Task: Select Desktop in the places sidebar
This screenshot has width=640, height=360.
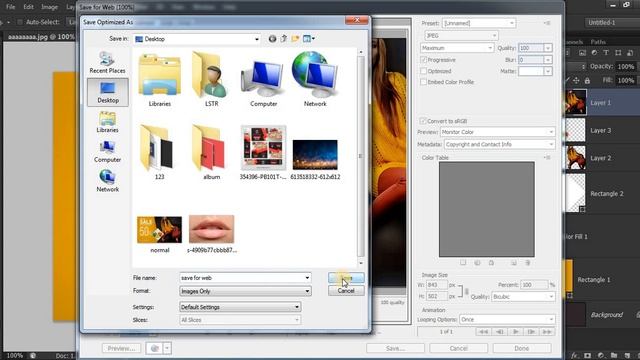Action: point(108,92)
